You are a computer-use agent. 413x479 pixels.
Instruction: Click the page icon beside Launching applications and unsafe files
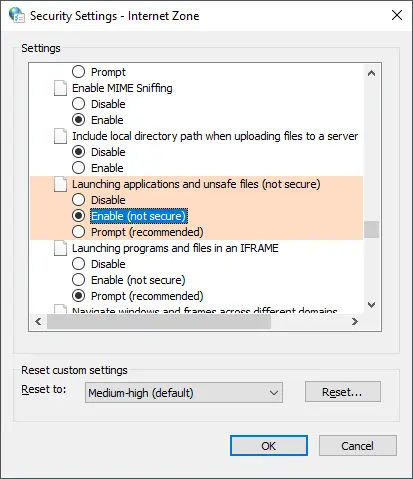[60, 184]
